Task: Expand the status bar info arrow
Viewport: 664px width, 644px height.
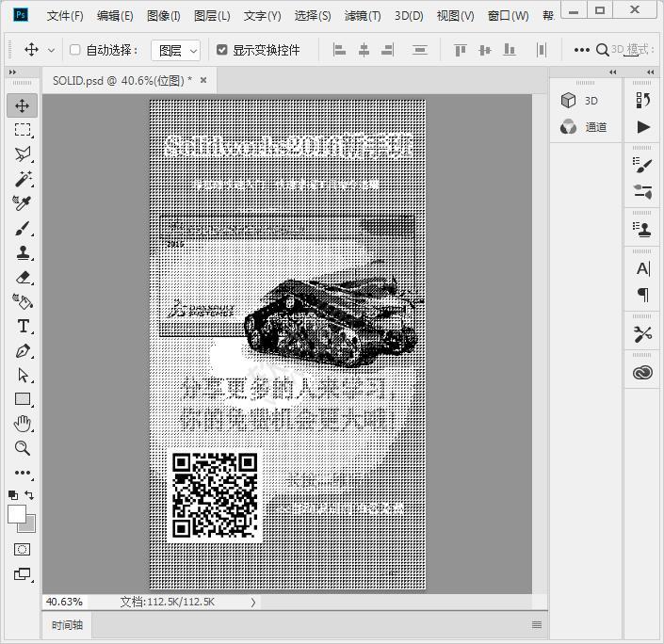Action: [x=252, y=602]
